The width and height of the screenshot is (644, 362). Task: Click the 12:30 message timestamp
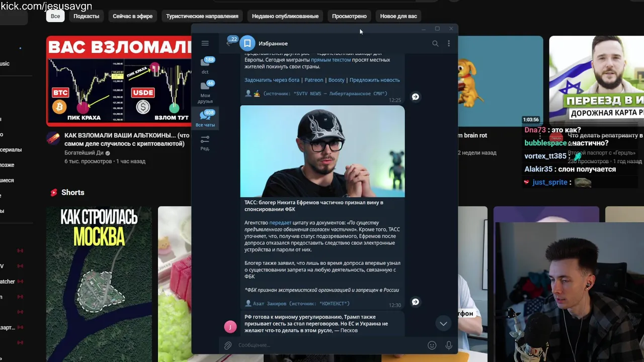point(395,305)
